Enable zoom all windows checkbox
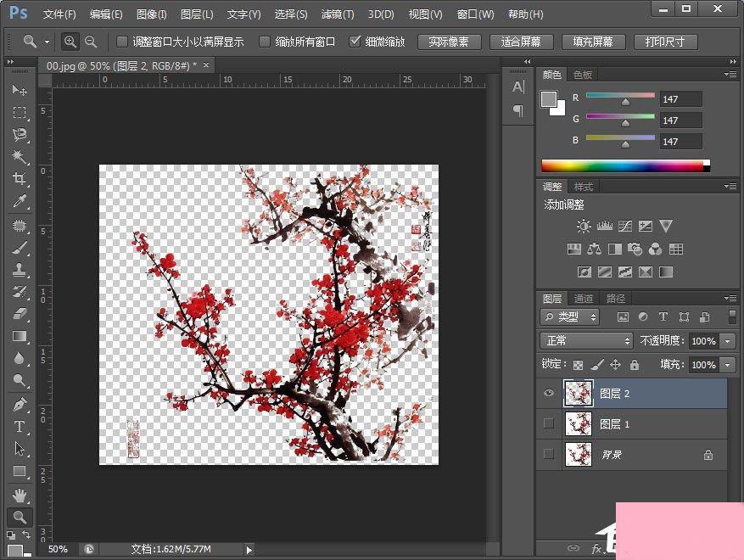 [265, 42]
